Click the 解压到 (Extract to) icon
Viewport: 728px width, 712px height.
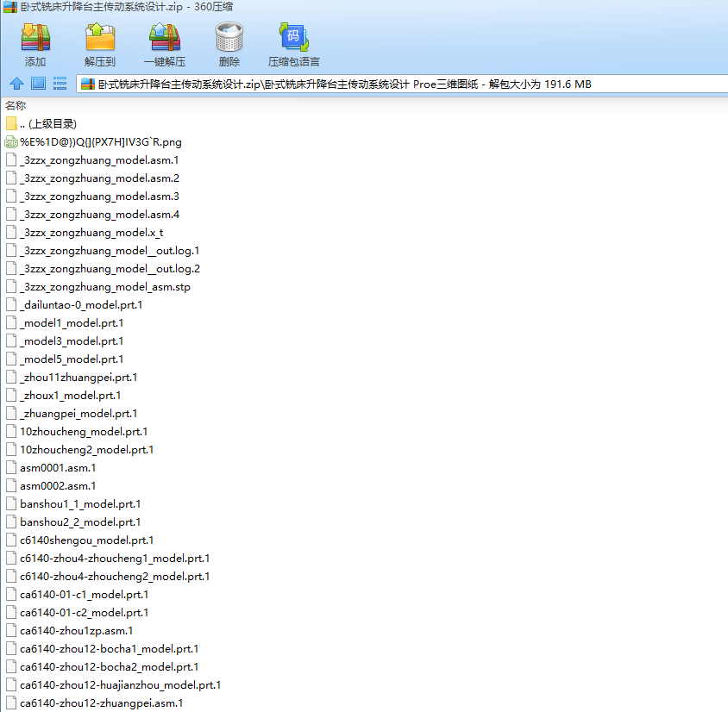pyautogui.click(x=100, y=37)
